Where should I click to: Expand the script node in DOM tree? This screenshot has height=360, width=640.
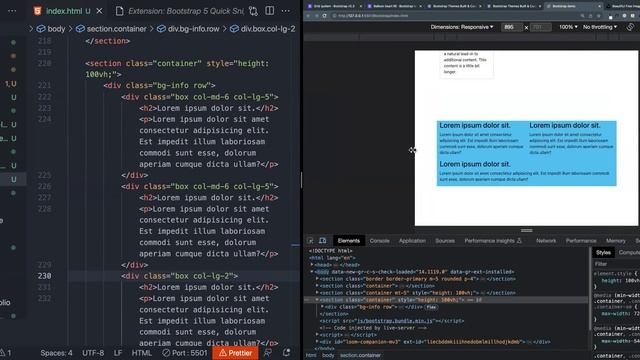pos(318,335)
